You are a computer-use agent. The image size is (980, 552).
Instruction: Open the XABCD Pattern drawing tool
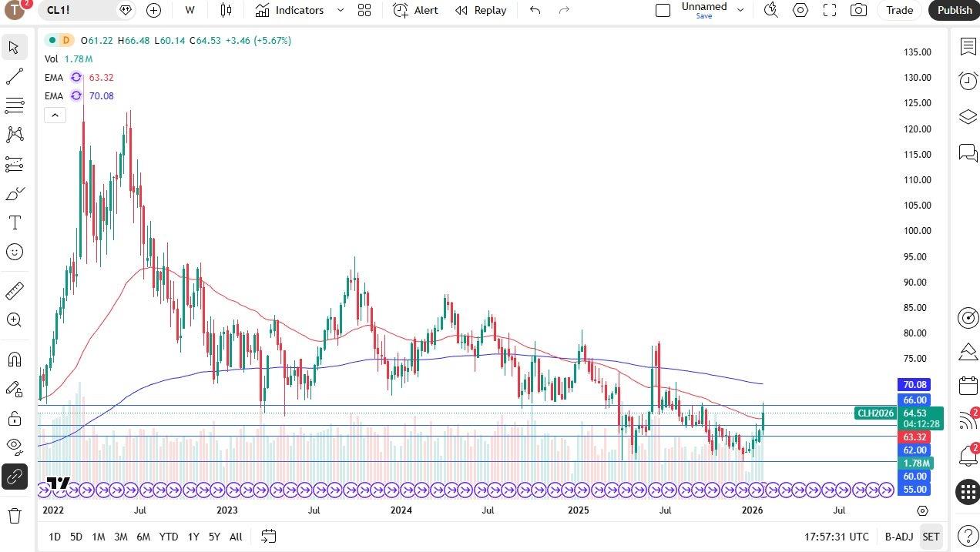click(14, 135)
